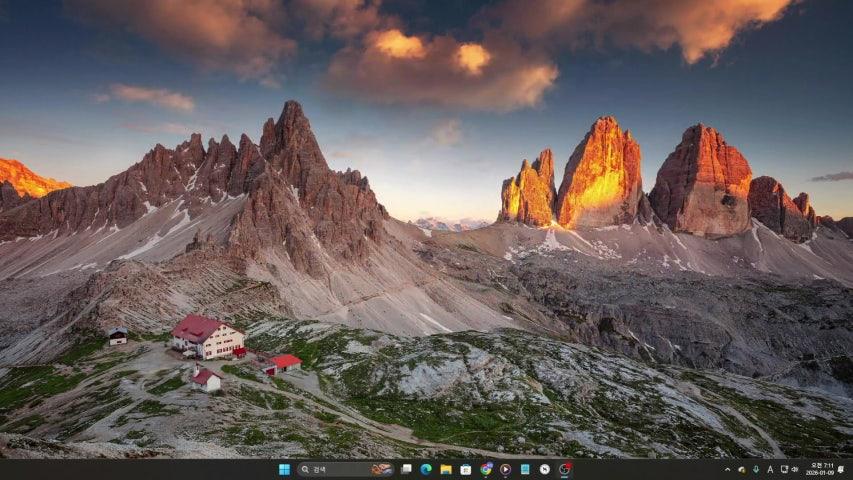
Task: Launch Google Chrome from the taskbar
Action: pyautogui.click(x=486, y=469)
